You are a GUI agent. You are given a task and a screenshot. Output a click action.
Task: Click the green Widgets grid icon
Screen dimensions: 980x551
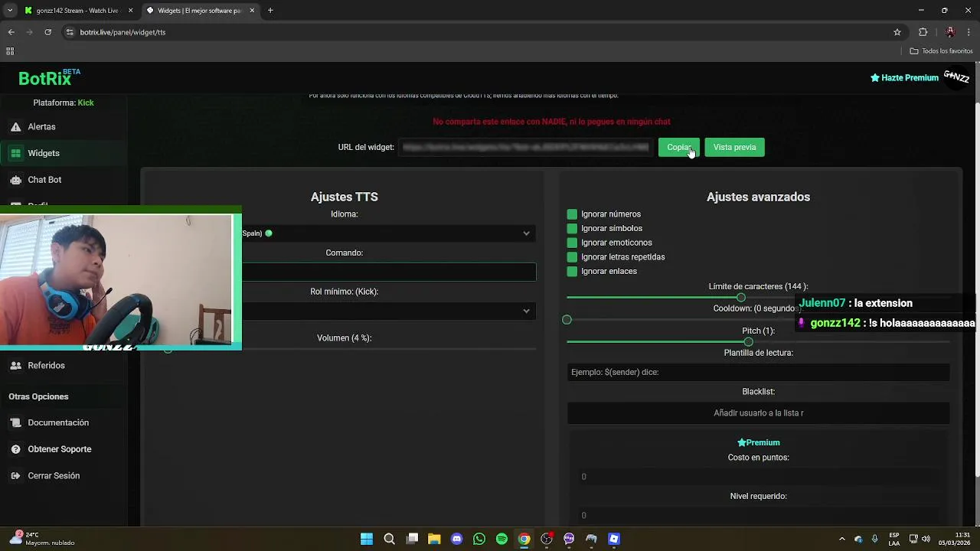pos(15,153)
